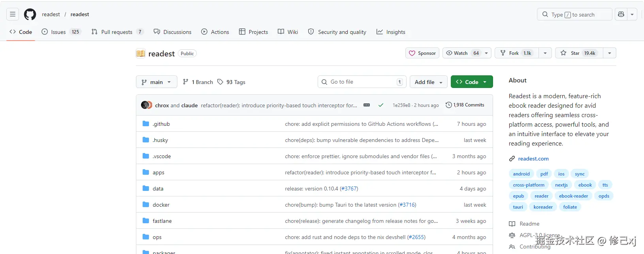
Task: Click the .github folder icon
Action: pyautogui.click(x=146, y=124)
